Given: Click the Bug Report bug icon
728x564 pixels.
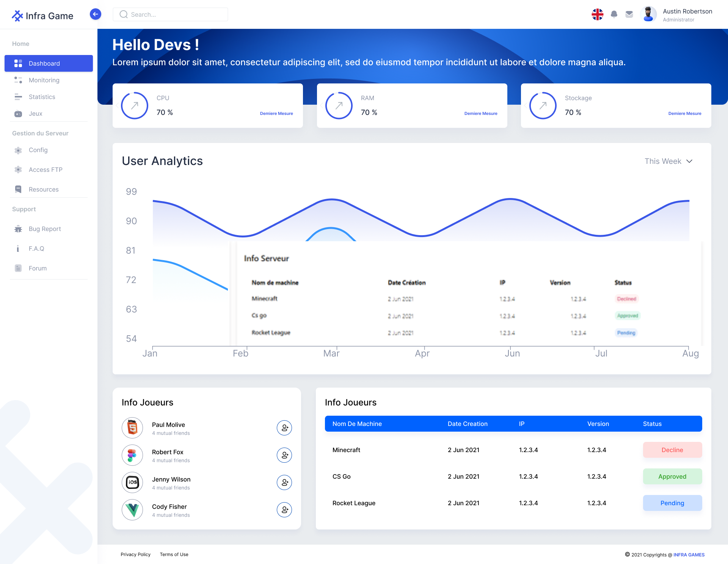Looking at the screenshot, I should coord(18,229).
